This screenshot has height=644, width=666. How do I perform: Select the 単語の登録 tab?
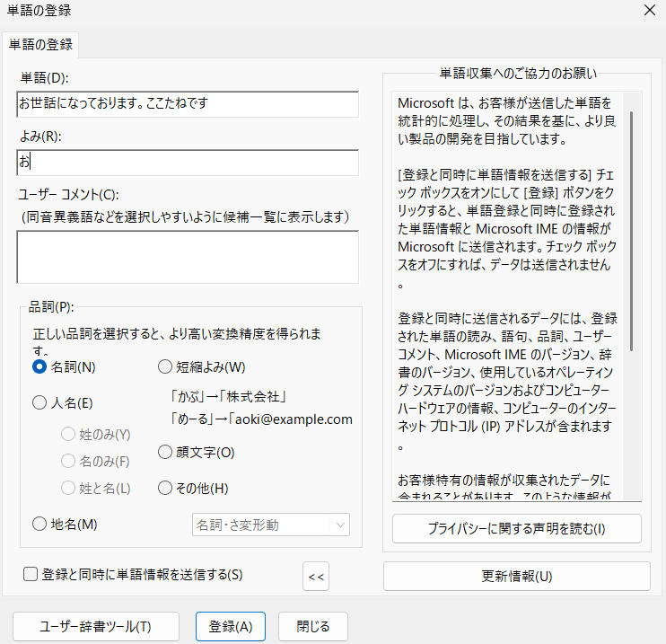[x=40, y=43]
